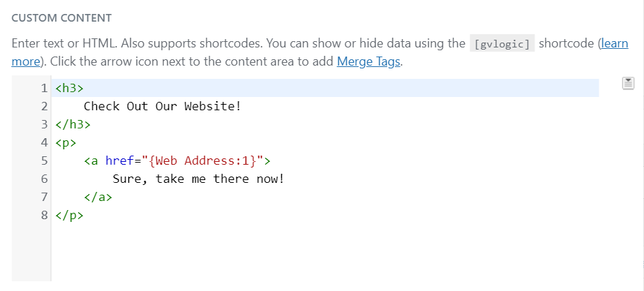Click the [gvlogic] shortcode text
The width and height of the screenshot is (644, 291).
(x=502, y=44)
